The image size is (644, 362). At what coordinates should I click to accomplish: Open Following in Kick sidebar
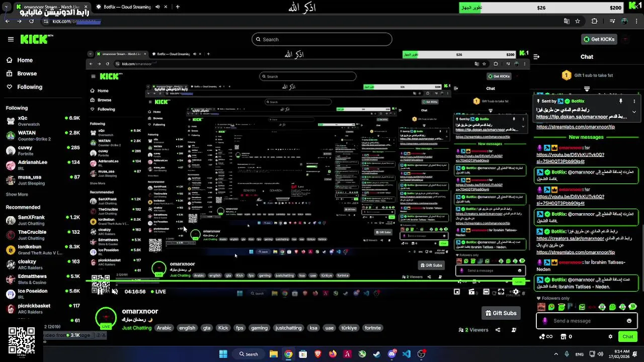click(x=24, y=86)
